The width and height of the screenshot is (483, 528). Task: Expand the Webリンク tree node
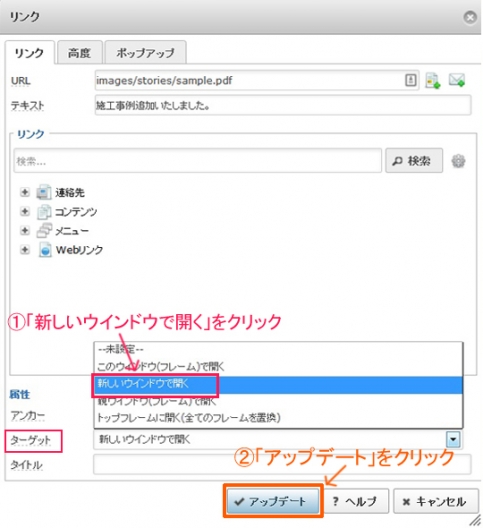pos(25,250)
